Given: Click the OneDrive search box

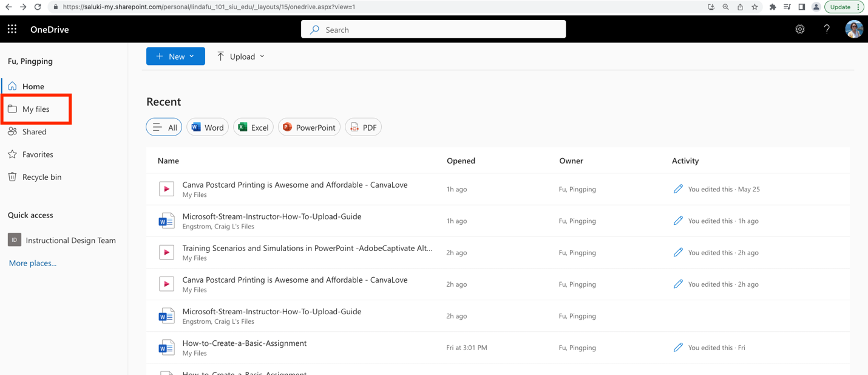Looking at the screenshot, I should [433, 29].
